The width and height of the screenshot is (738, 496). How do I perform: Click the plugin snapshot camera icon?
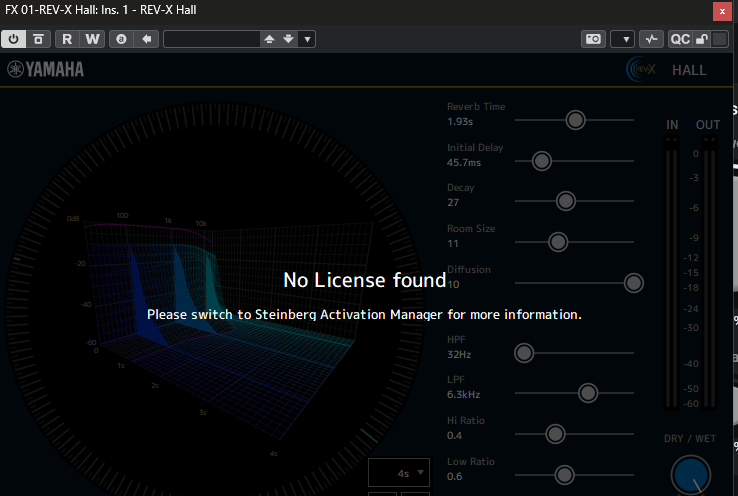tap(594, 39)
